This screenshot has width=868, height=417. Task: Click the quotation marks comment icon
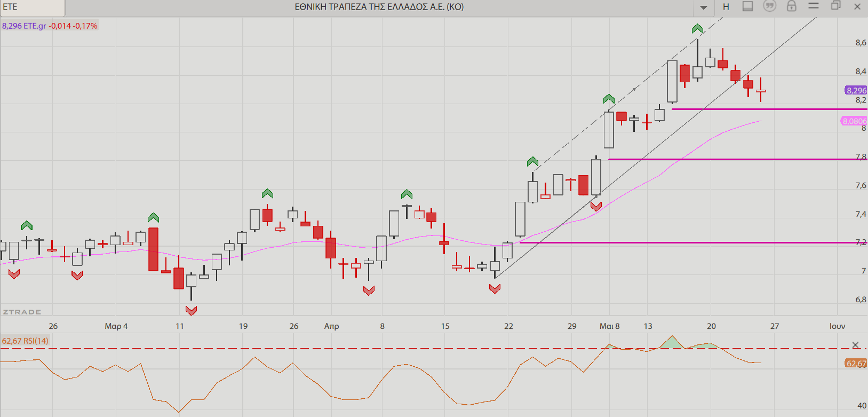click(769, 6)
